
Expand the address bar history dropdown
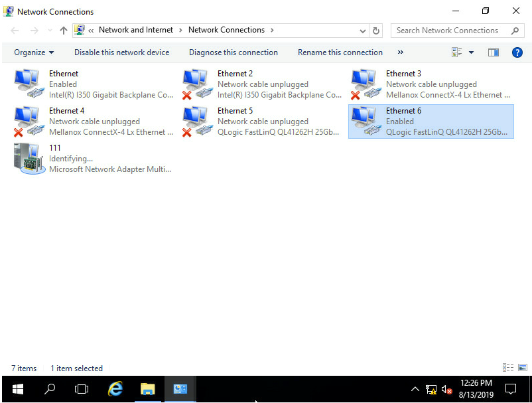[363, 31]
